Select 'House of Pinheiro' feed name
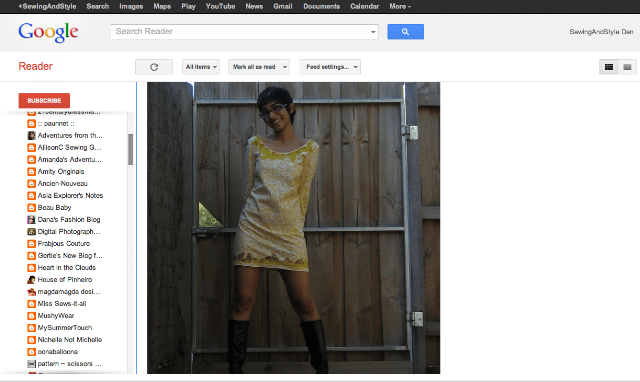This screenshot has width=640, height=382. 65,280
